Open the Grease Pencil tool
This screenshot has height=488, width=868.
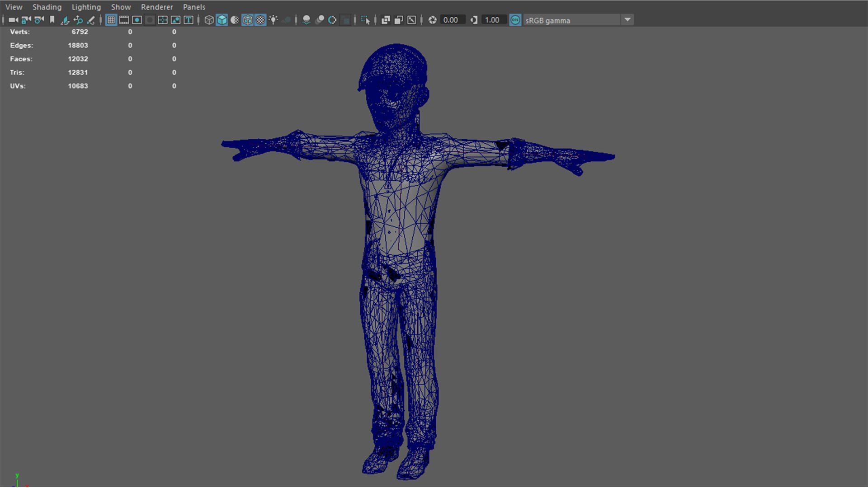[x=91, y=20]
